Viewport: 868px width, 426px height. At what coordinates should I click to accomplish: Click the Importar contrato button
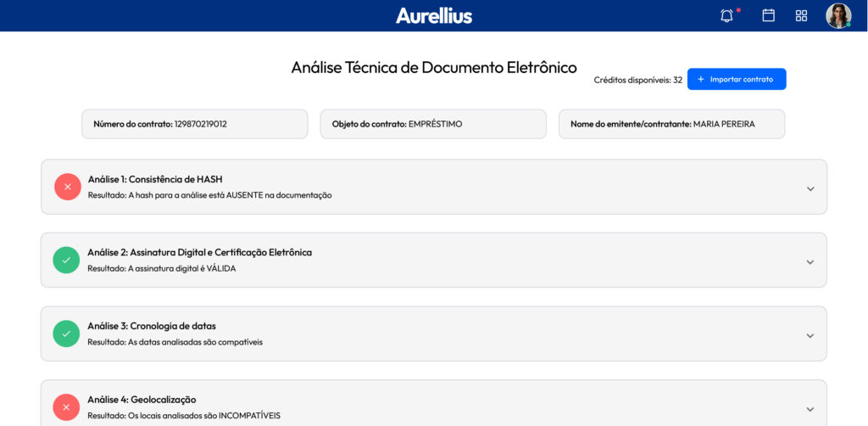coord(737,79)
